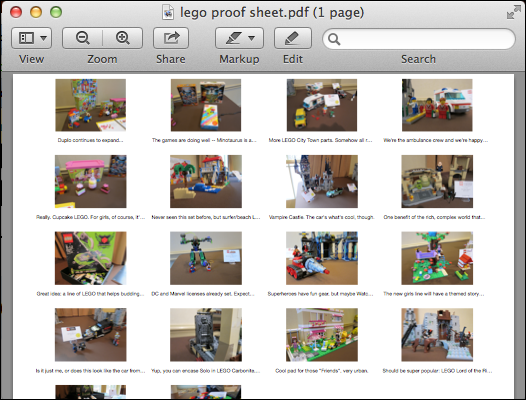Click caption 'The new girls line will have'
The width and height of the screenshot is (526, 400).
434,294
